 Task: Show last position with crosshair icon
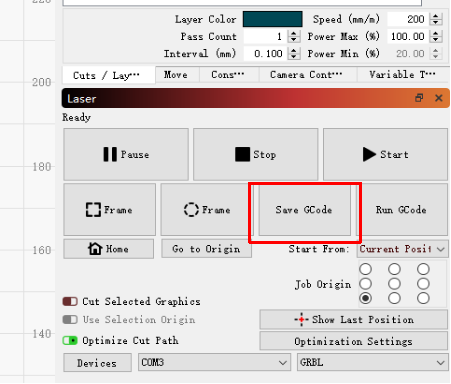pyautogui.click(x=354, y=320)
